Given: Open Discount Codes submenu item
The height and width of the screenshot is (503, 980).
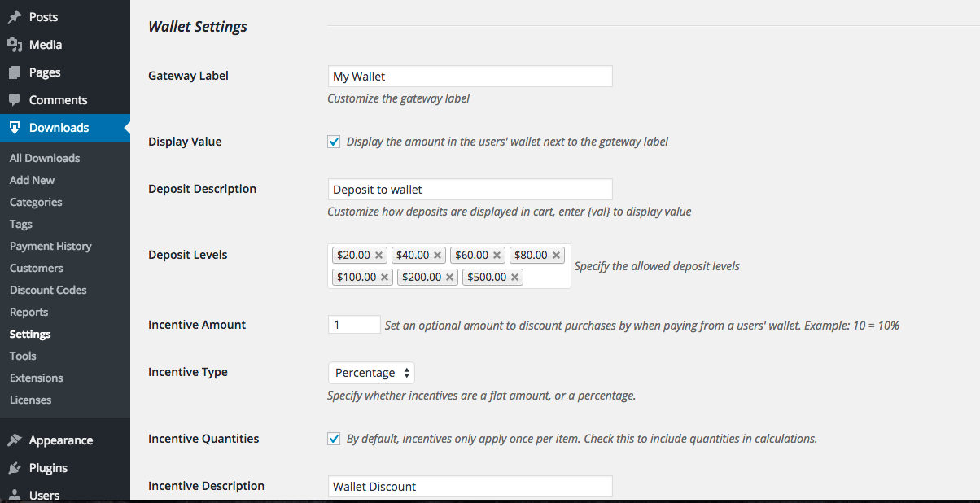Looking at the screenshot, I should click(x=48, y=290).
